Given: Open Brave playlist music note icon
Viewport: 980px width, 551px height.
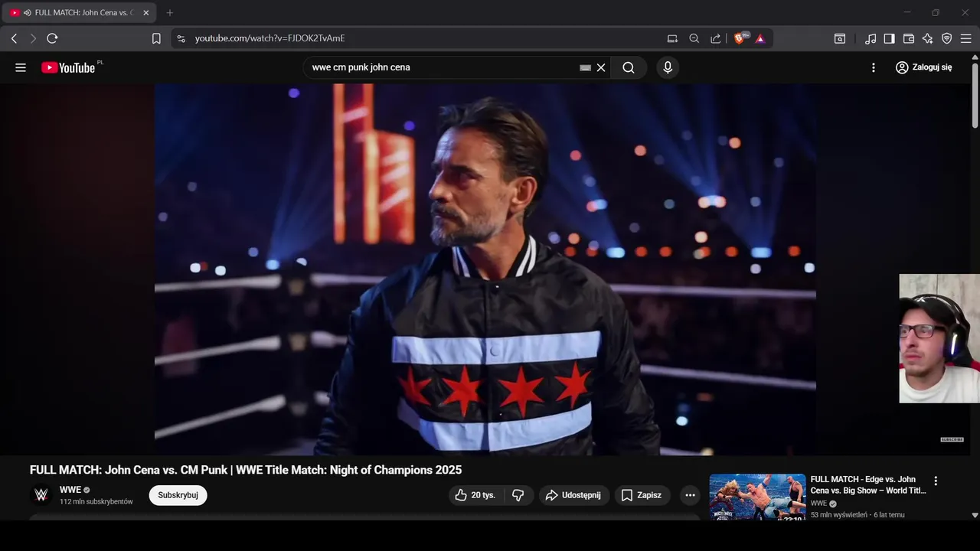Looking at the screenshot, I should click(x=871, y=38).
